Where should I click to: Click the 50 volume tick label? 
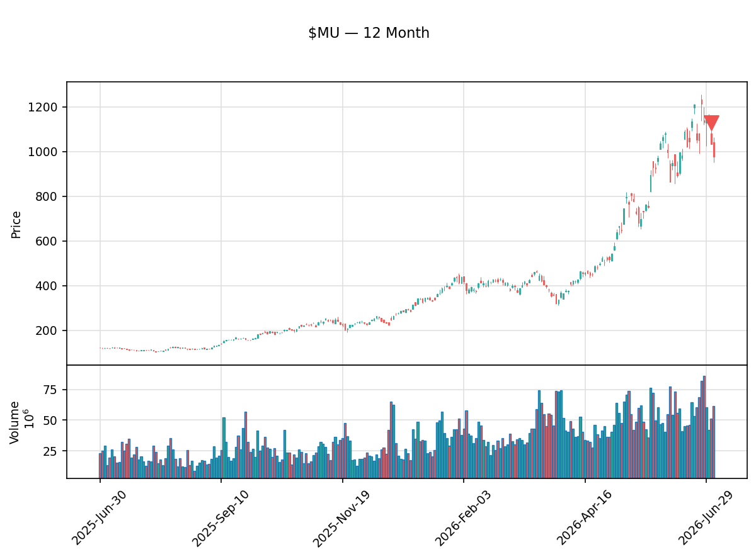(50, 420)
